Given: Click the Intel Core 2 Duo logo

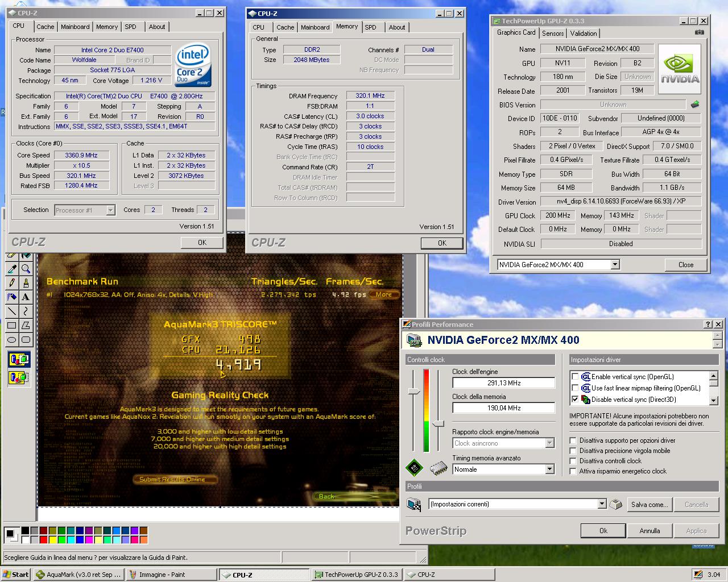Looking at the screenshot, I should tap(193, 65).
